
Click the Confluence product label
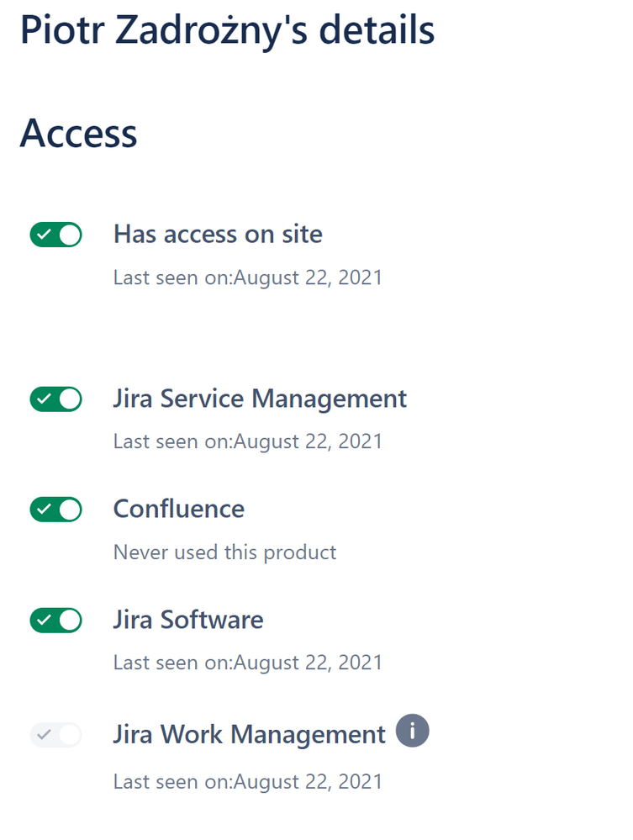(179, 509)
